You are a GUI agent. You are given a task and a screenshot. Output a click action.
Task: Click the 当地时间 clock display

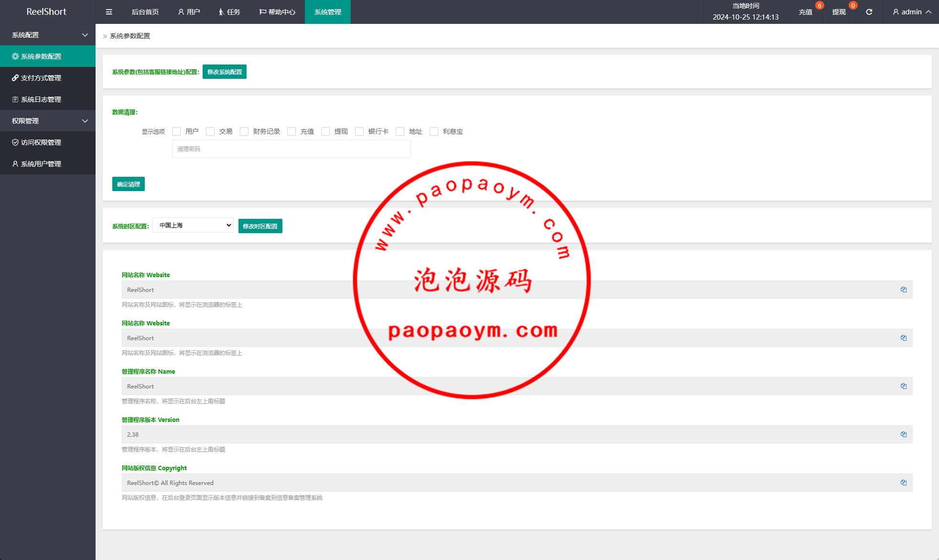click(746, 12)
